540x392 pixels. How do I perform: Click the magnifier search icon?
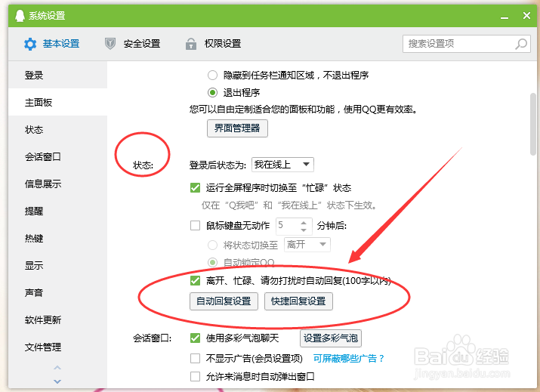[x=520, y=44]
